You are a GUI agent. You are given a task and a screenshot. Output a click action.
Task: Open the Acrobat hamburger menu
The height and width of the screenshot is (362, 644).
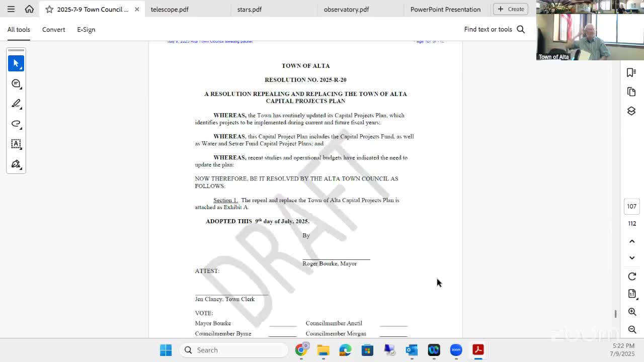[x=11, y=9]
